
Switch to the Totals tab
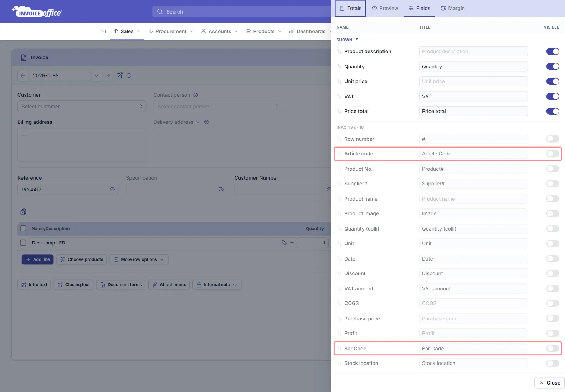click(351, 8)
